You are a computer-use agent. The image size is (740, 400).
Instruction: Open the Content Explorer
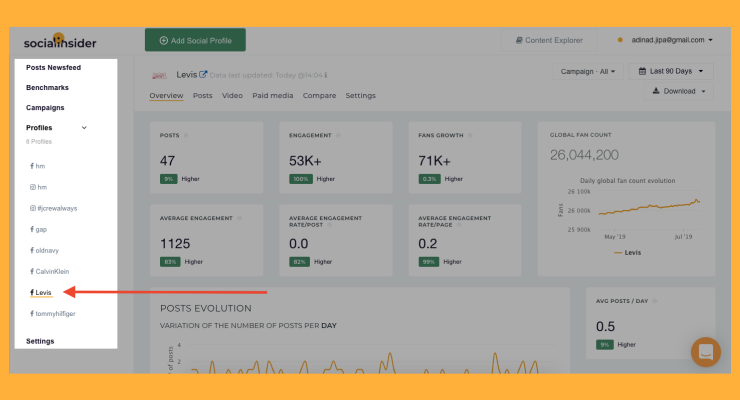(x=549, y=40)
